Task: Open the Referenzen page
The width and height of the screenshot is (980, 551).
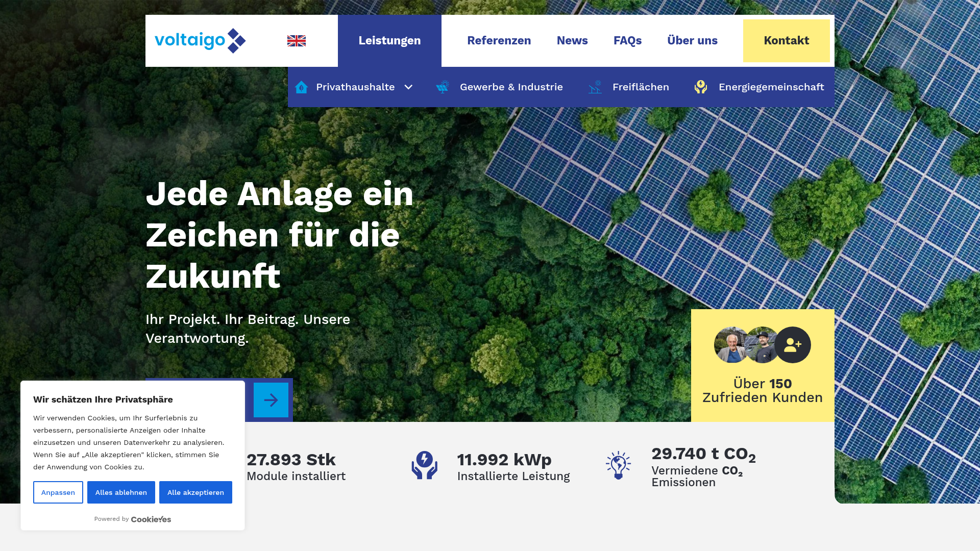Action: [x=499, y=41]
